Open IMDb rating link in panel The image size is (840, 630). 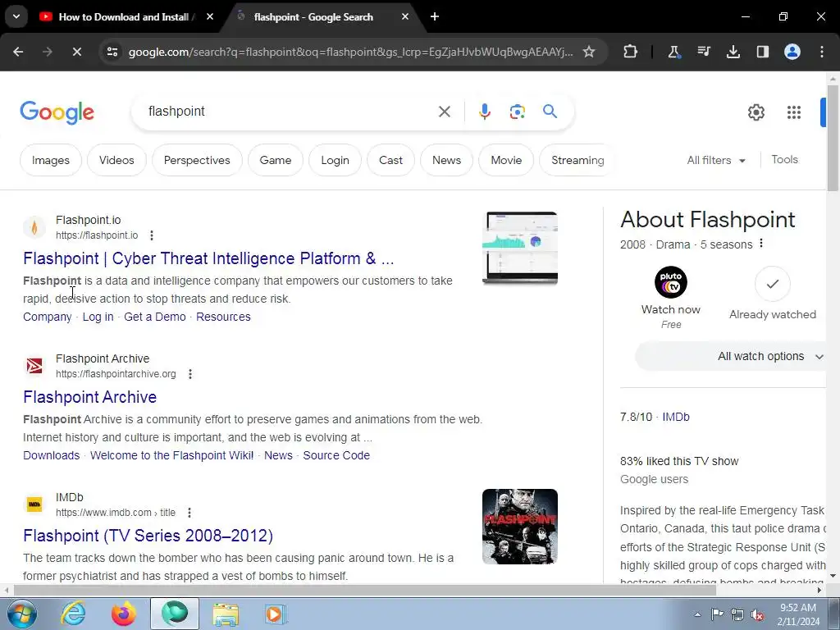676,417
